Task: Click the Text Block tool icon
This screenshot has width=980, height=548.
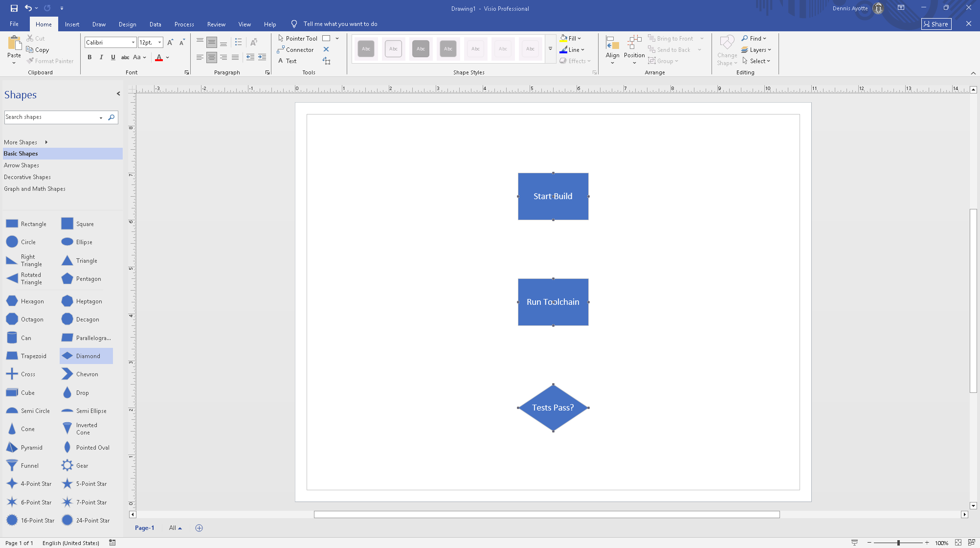Action: click(326, 61)
